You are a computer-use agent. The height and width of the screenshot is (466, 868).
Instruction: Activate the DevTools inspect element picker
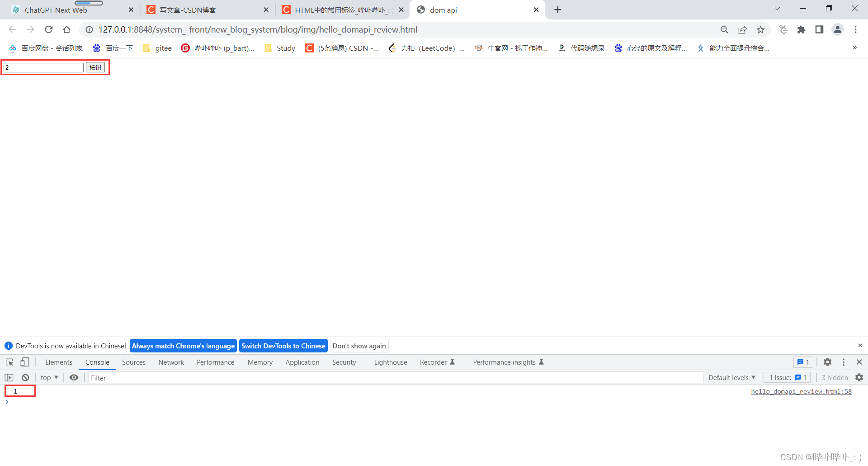[9, 362]
